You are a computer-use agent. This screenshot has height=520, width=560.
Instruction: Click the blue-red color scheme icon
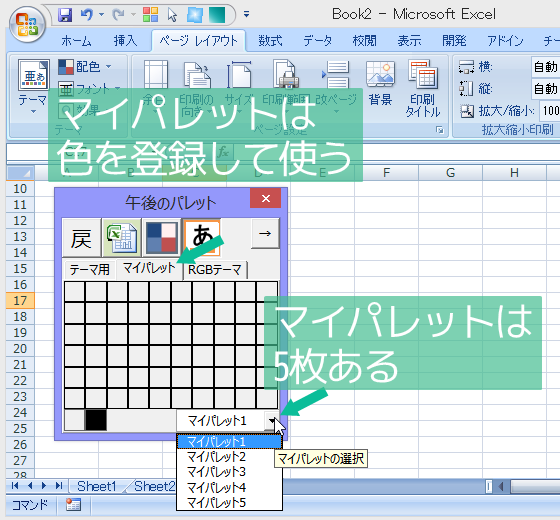tap(162, 238)
